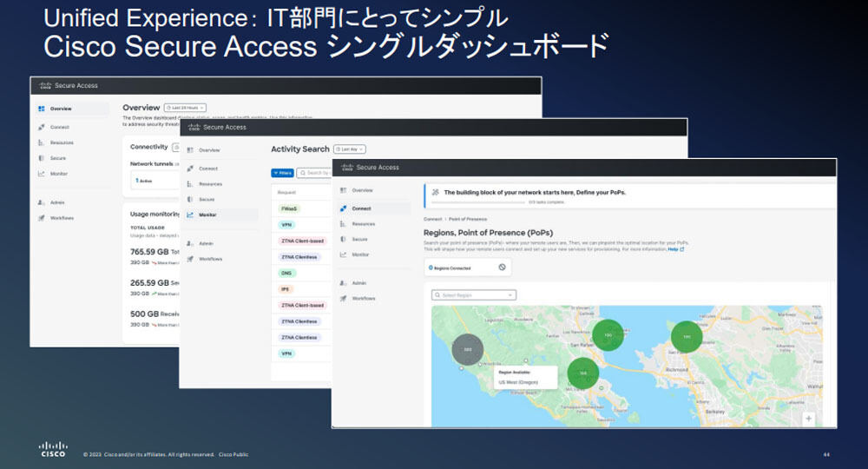Open the Select Region combo box
The image size is (868, 469).
pyautogui.click(x=474, y=295)
